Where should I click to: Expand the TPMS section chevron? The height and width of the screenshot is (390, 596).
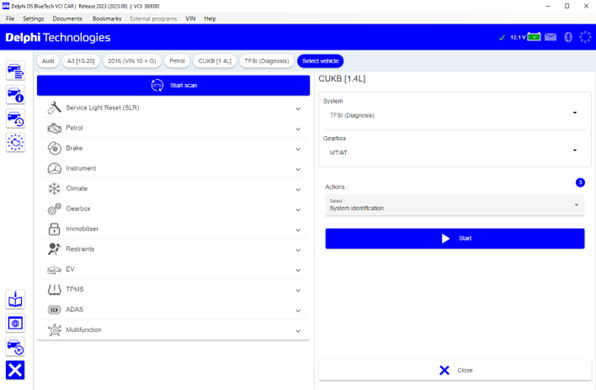[298, 290]
